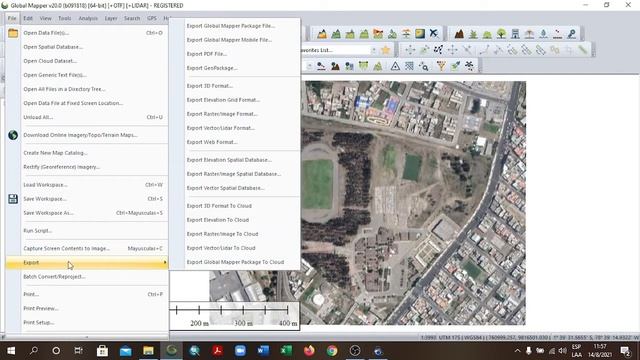Select Open Spatial Database menu entry
This screenshot has height=360, width=640.
[87, 47]
